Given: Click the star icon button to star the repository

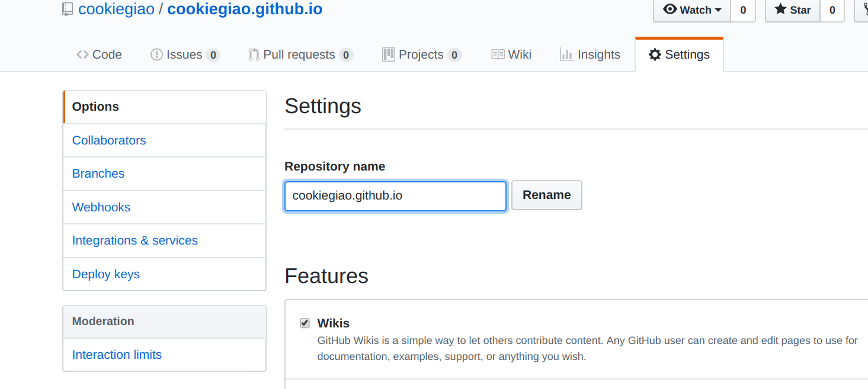Looking at the screenshot, I should point(792,10).
